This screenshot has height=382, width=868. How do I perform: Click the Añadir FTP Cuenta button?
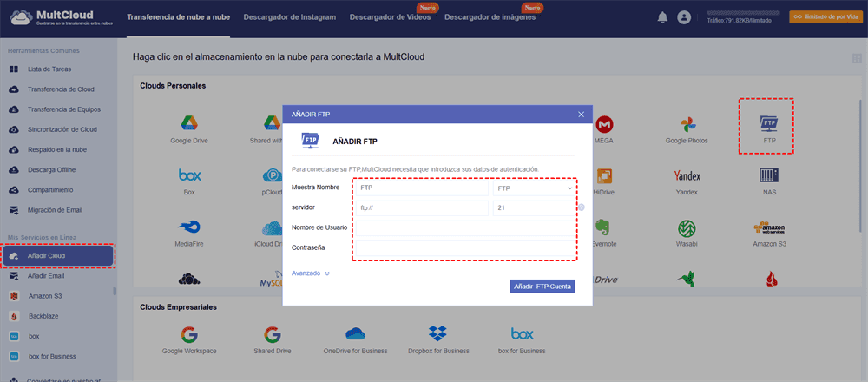coord(542,286)
